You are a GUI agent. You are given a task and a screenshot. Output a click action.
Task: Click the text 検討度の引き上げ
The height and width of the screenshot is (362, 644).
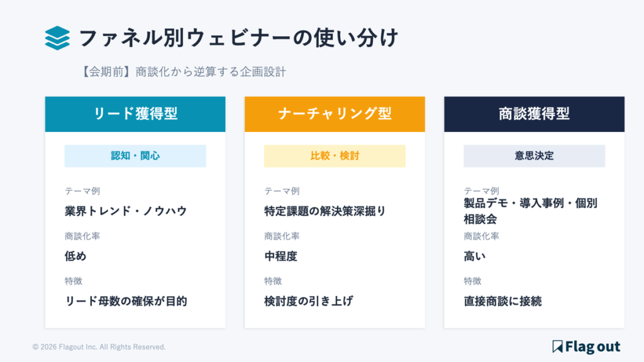click(x=308, y=301)
